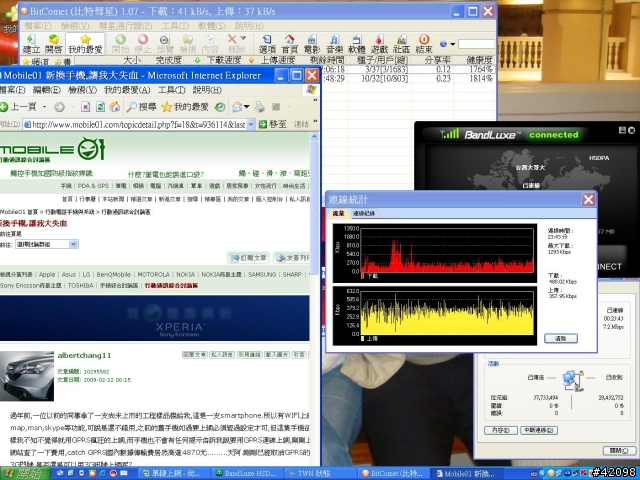The height and width of the screenshot is (480, 640).
Task: Click 健康度 column header in BitComet
Action: [479, 60]
